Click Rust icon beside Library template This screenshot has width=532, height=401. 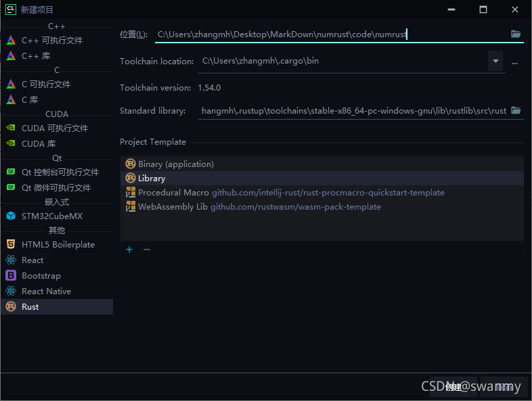pos(130,178)
